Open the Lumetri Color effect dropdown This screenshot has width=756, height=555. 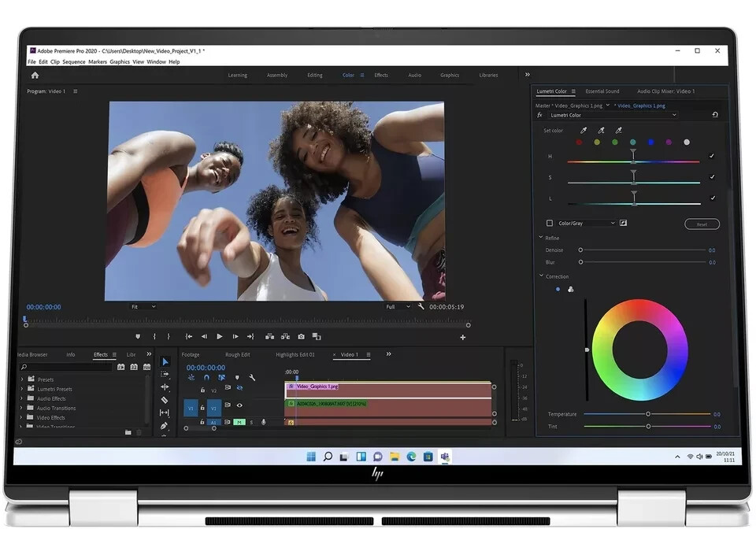tap(613, 115)
